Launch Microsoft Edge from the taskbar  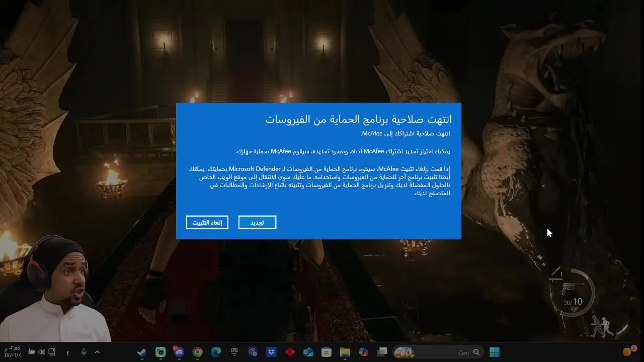pos(216,352)
